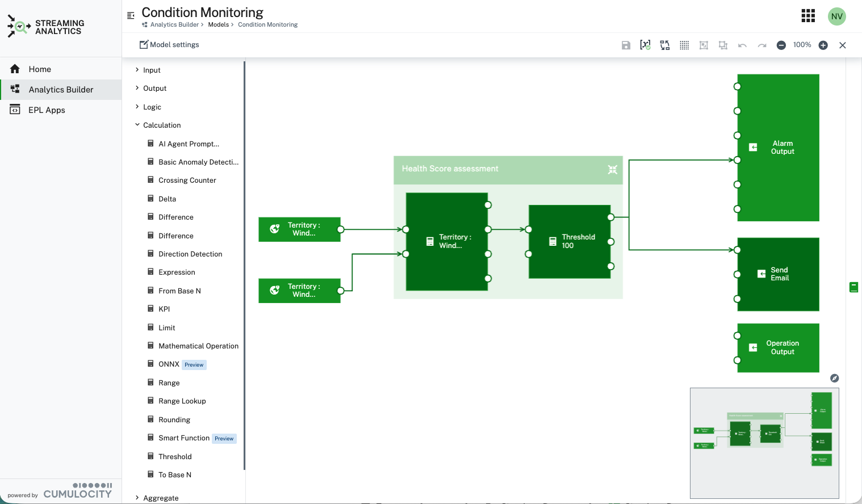862x504 pixels.
Task: Toggle the left navigation menu icon
Action: (131, 15)
